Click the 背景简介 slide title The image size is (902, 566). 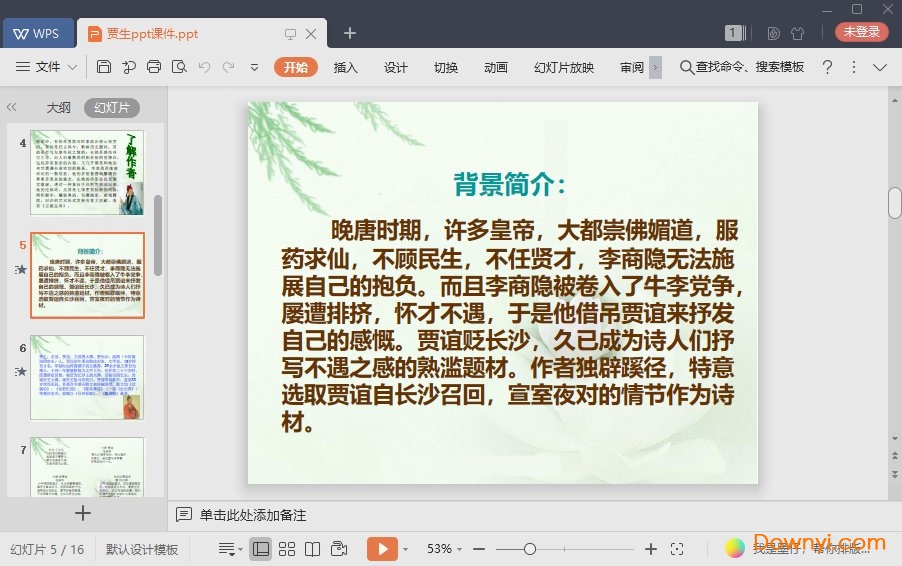click(x=510, y=185)
